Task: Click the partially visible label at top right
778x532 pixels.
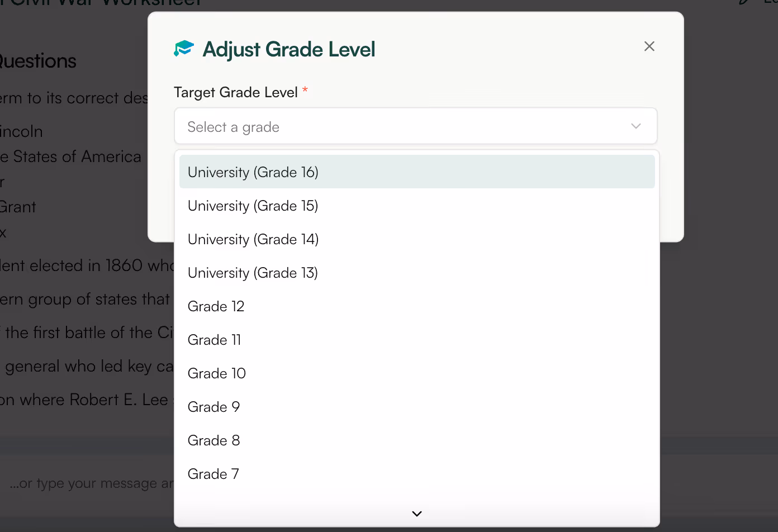Action: (772, 3)
